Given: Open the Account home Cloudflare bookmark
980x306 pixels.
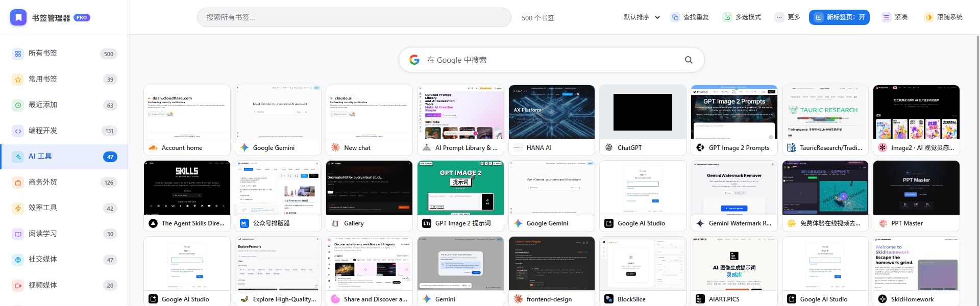Looking at the screenshot, I should tap(187, 120).
